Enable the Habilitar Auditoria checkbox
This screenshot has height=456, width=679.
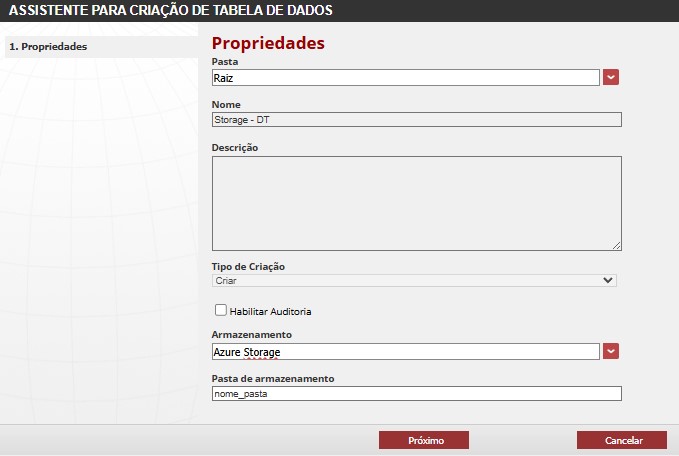point(220,310)
